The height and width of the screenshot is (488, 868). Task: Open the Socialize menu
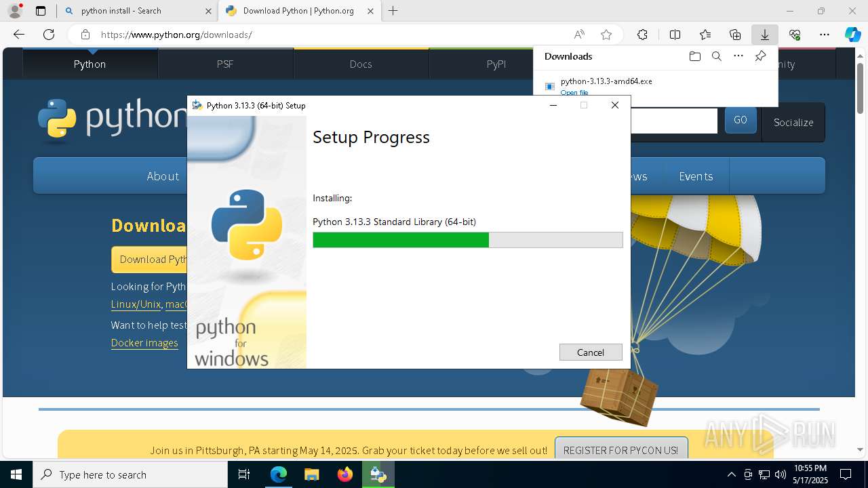coord(793,122)
